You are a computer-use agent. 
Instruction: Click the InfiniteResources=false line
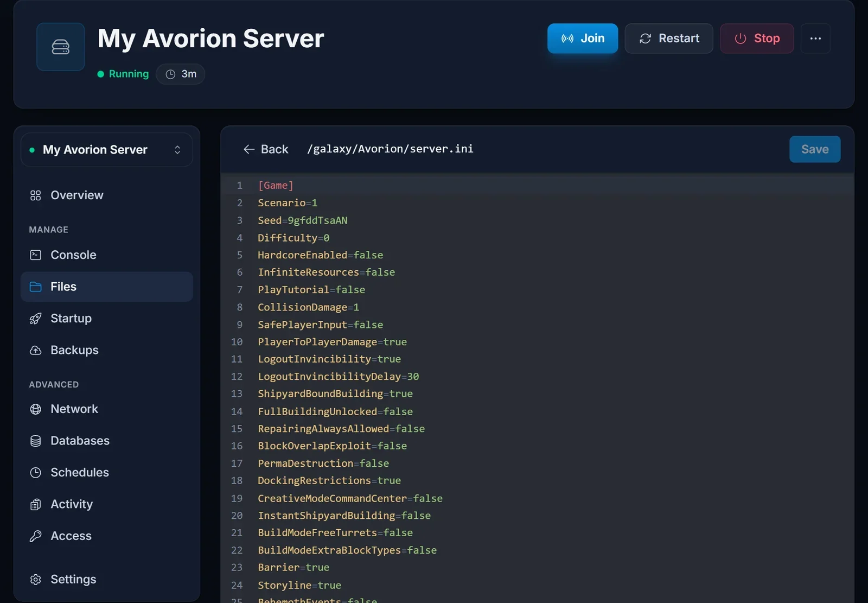click(326, 272)
